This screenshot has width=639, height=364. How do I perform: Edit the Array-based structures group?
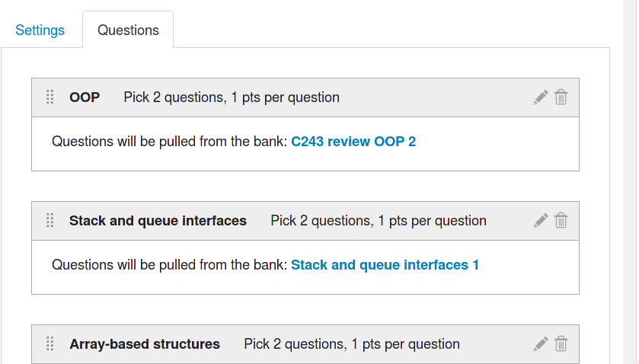(541, 344)
